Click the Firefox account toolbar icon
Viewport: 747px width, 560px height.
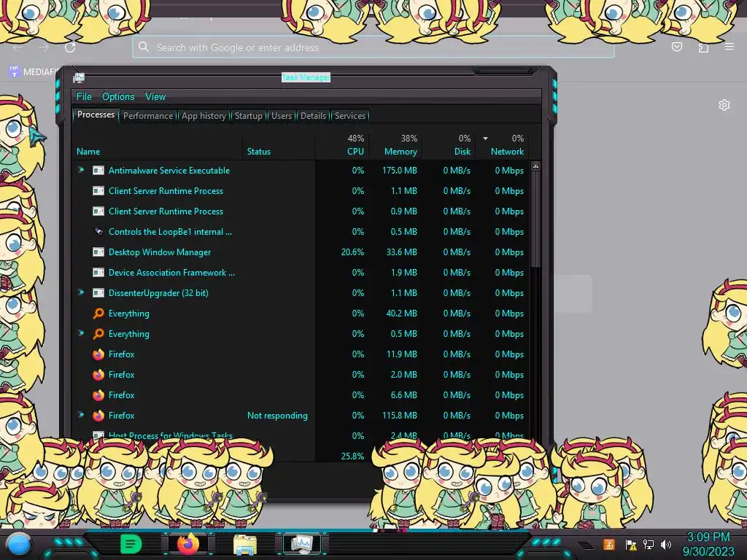click(x=703, y=47)
